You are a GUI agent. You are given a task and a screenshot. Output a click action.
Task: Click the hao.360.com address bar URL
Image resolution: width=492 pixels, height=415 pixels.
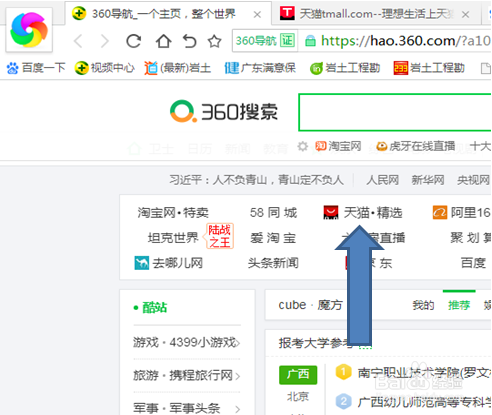pos(406,41)
